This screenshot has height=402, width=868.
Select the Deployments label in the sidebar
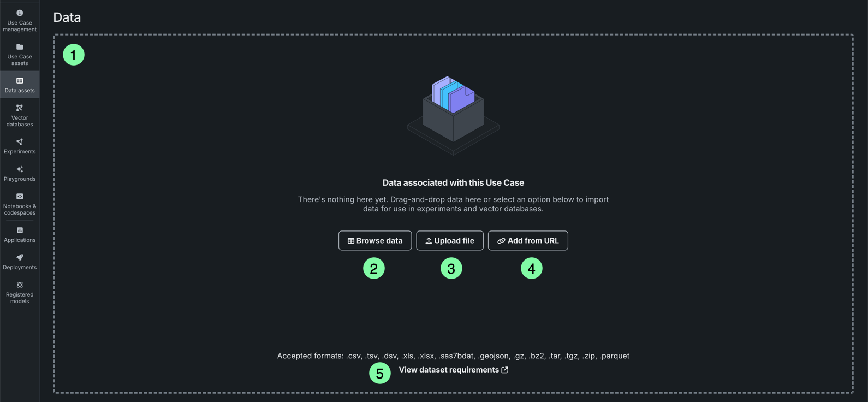pos(20,268)
